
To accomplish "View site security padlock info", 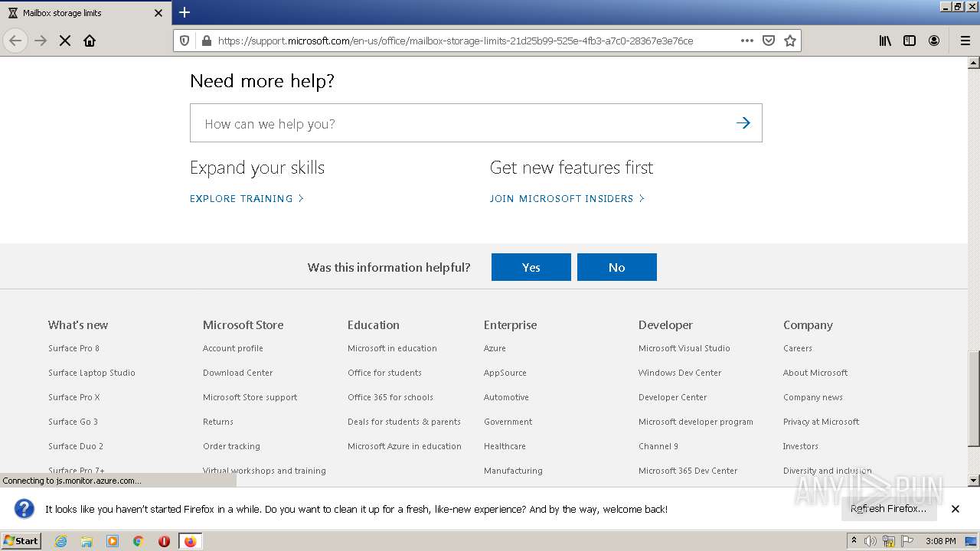I will point(205,41).
